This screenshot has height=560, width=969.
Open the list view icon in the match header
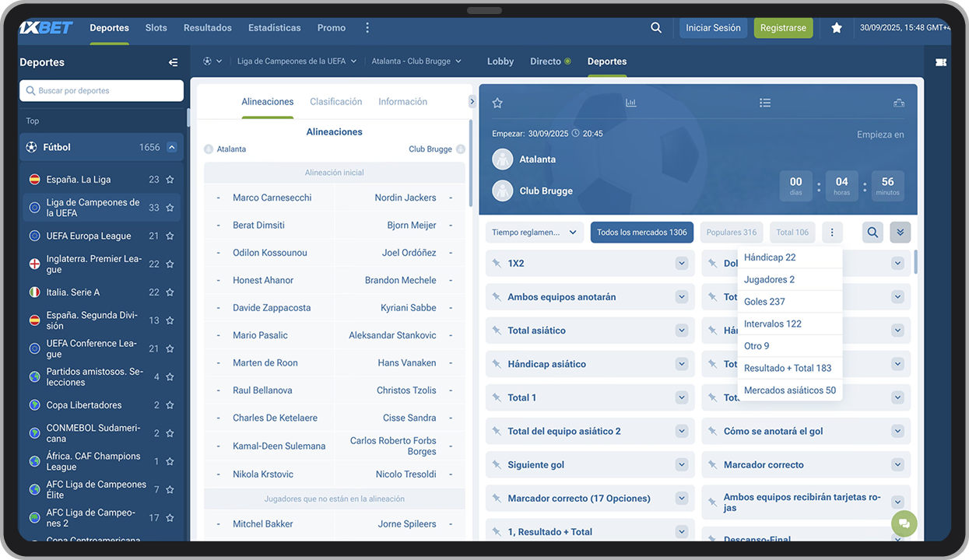click(765, 103)
